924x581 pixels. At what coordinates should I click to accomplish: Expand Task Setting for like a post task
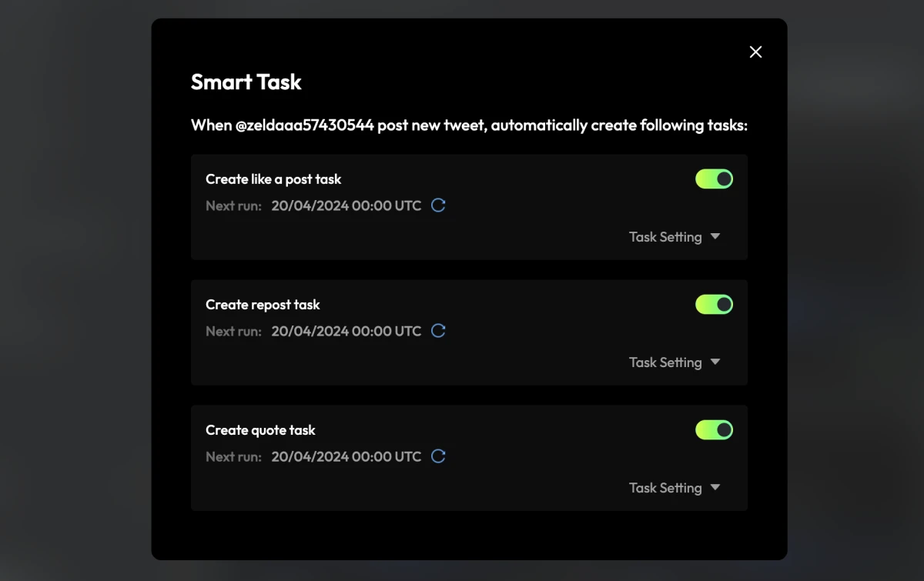[x=674, y=237]
